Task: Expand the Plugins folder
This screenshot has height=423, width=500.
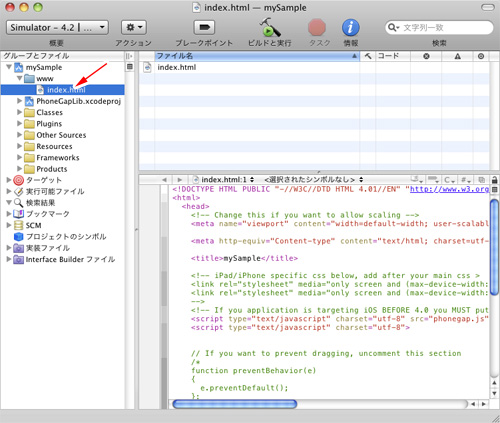Action: click(19, 124)
